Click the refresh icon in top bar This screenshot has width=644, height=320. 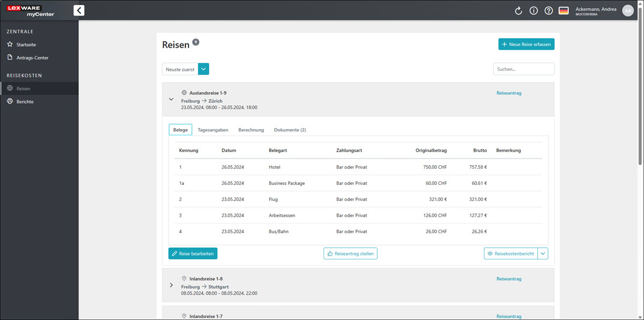tap(518, 11)
